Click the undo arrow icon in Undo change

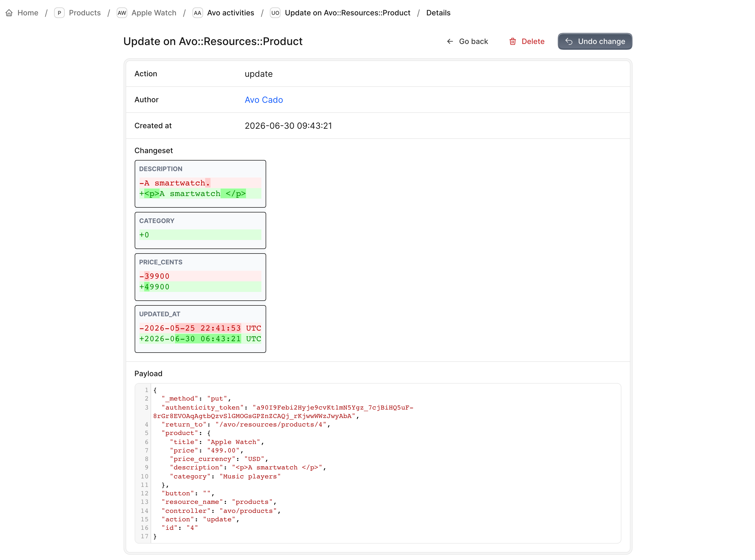[x=569, y=41]
